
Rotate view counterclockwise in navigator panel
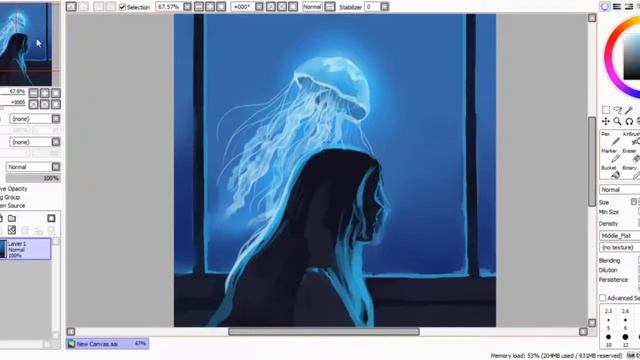click(33, 104)
